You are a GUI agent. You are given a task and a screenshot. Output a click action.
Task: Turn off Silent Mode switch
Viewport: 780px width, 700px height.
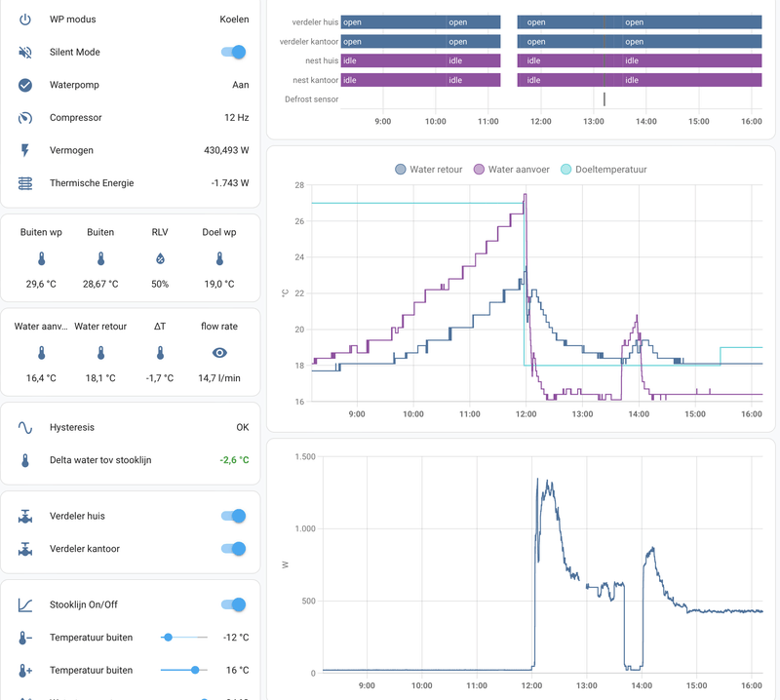pos(234,52)
